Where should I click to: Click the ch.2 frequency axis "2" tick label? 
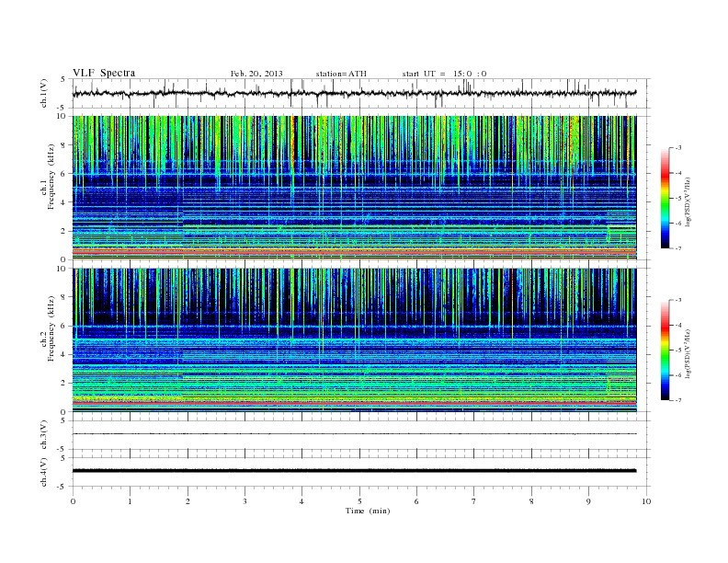pyautogui.click(x=63, y=384)
